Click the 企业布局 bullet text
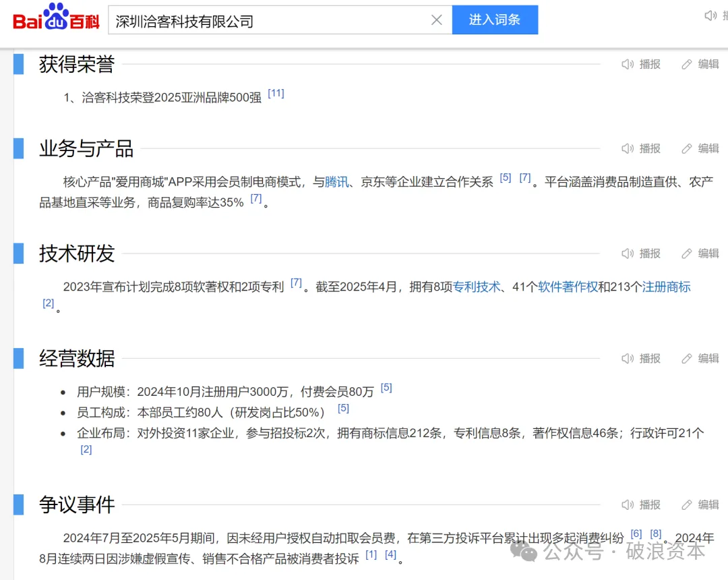 390,433
